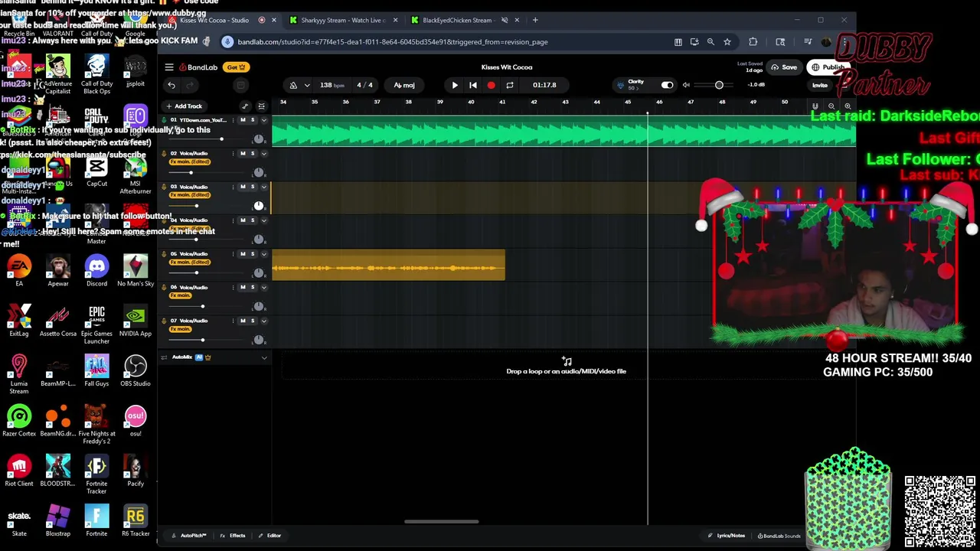Adjust the master volume slider knob

coord(719,85)
